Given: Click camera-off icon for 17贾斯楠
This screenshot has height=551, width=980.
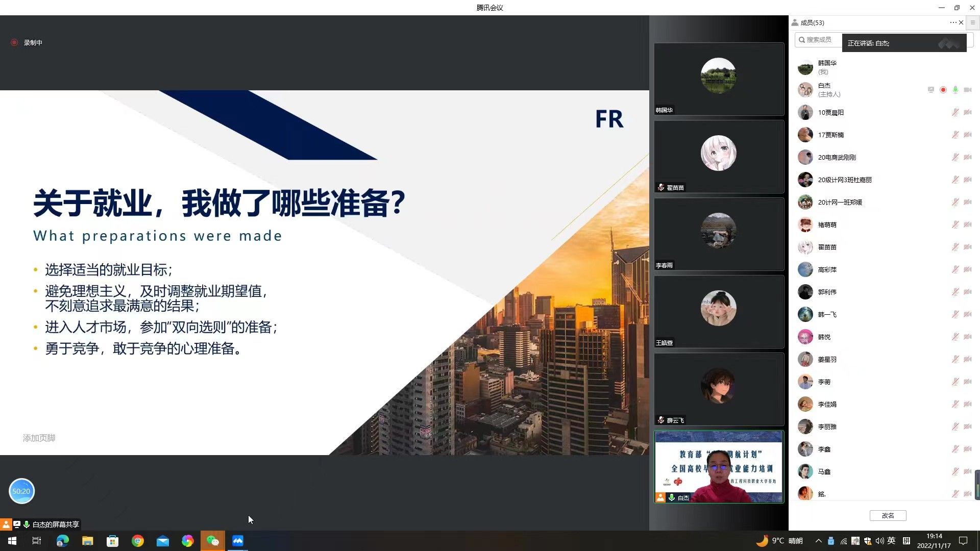Looking at the screenshot, I should [x=968, y=135].
